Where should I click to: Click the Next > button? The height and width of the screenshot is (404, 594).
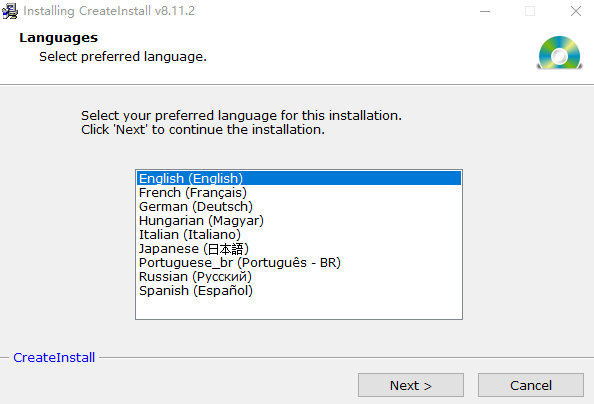coord(411,385)
